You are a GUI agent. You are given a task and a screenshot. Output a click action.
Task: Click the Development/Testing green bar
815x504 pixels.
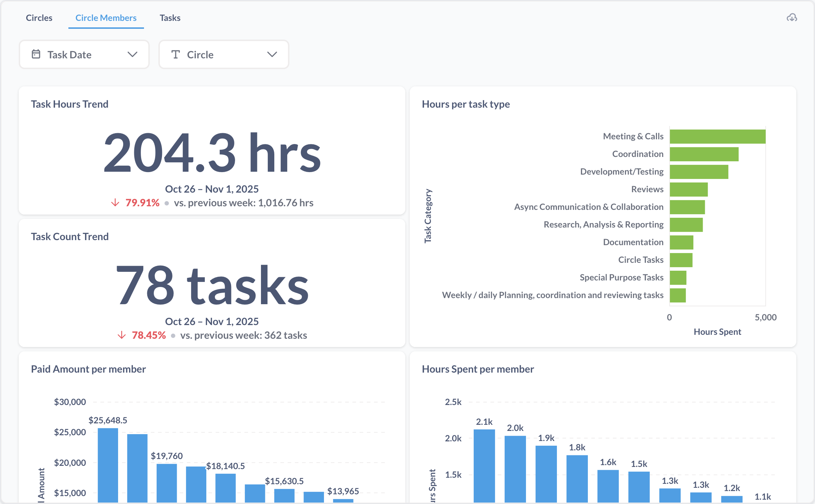[699, 172]
